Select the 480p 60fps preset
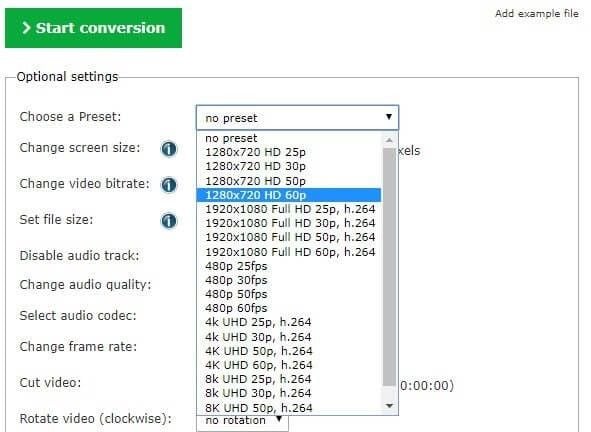 point(289,308)
